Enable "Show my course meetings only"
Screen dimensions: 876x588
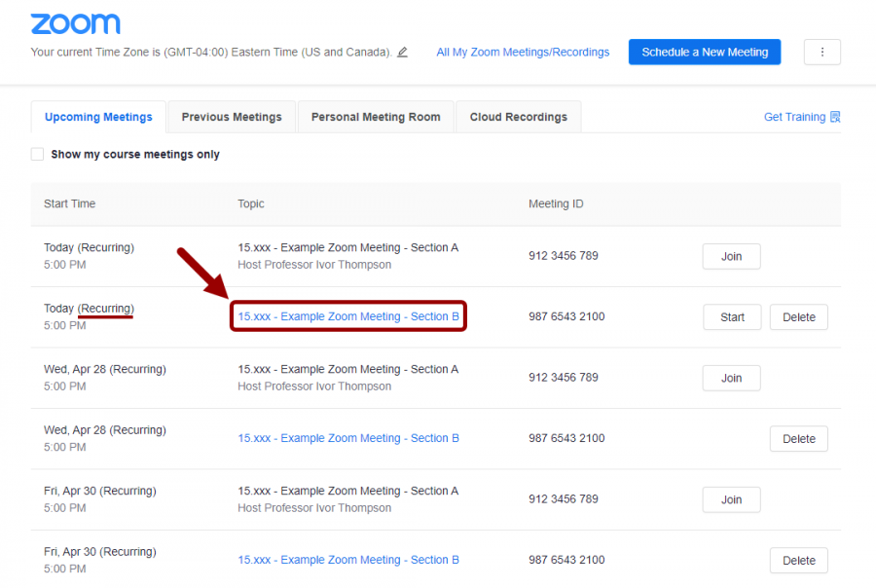click(x=36, y=153)
